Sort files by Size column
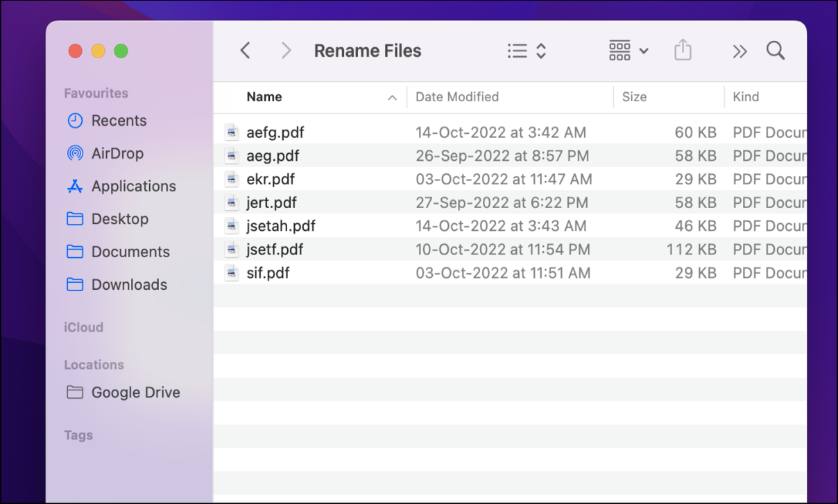Screen dimensions: 838x504 (x=634, y=97)
